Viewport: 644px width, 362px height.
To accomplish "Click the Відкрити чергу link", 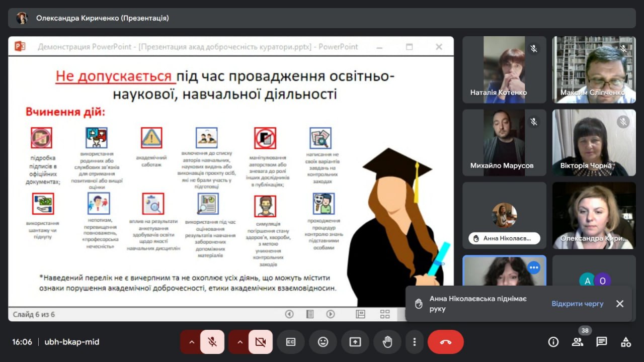I will [578, 304].
